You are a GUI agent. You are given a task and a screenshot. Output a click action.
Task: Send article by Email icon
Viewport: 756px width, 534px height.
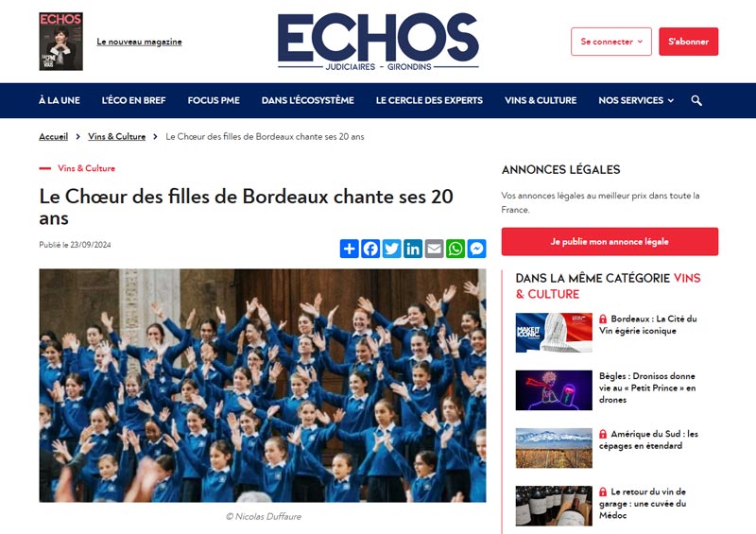[x=434, y=249]
